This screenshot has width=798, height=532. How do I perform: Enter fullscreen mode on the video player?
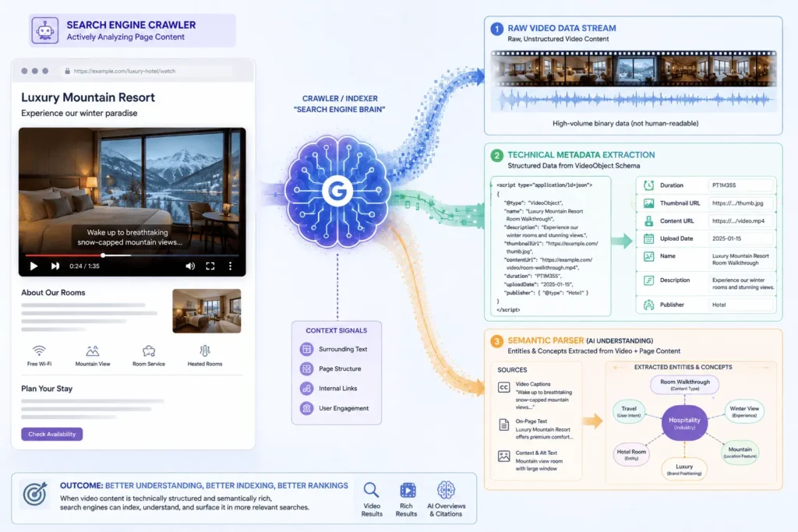(x=210, y=266)
